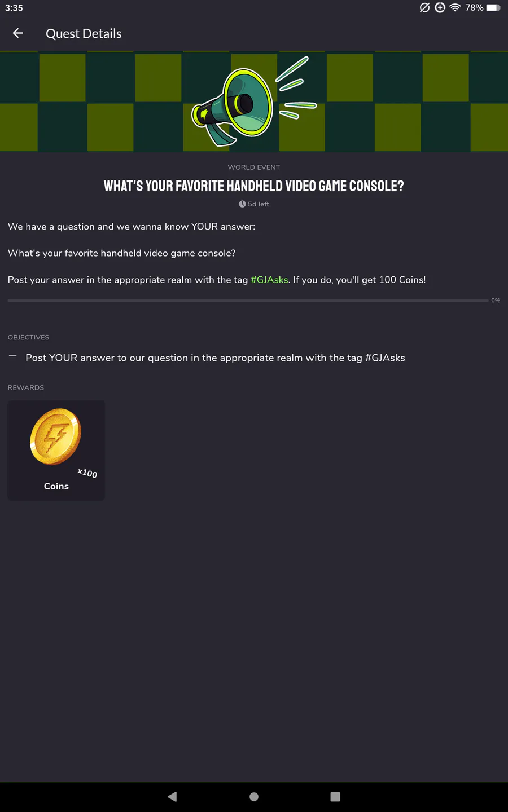This screenshot has width=508, height=812.
Task: Tap the Wi-Fi status bar icon
Action: pyautogui.click(x=455, y=7)
